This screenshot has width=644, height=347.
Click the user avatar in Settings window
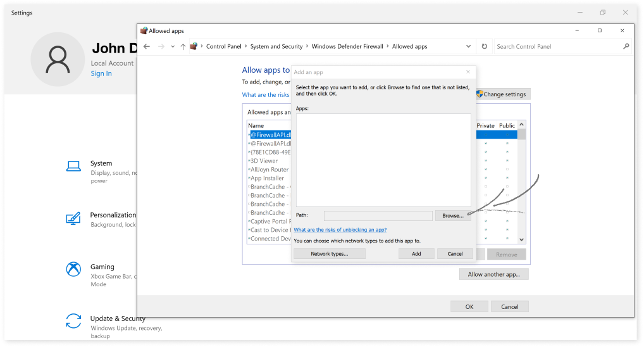coord(58,59)
